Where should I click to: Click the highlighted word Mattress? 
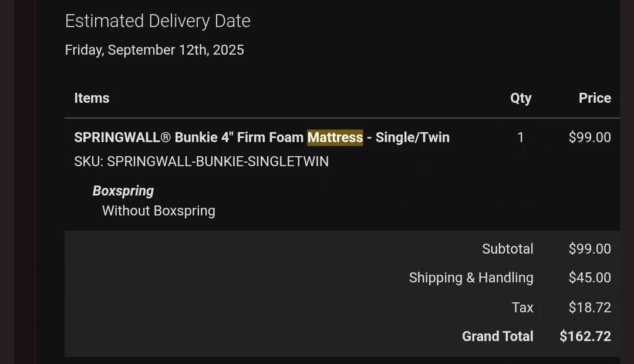pyautogui.click(x=335, y=137)
